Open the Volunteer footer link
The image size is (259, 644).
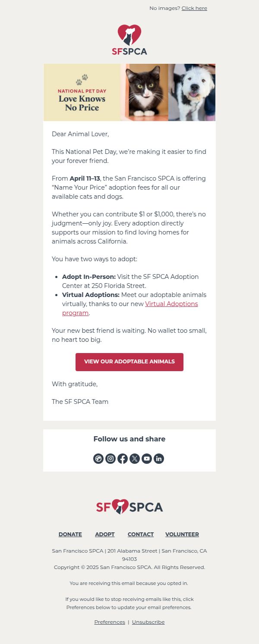click(x=182, y=534)
